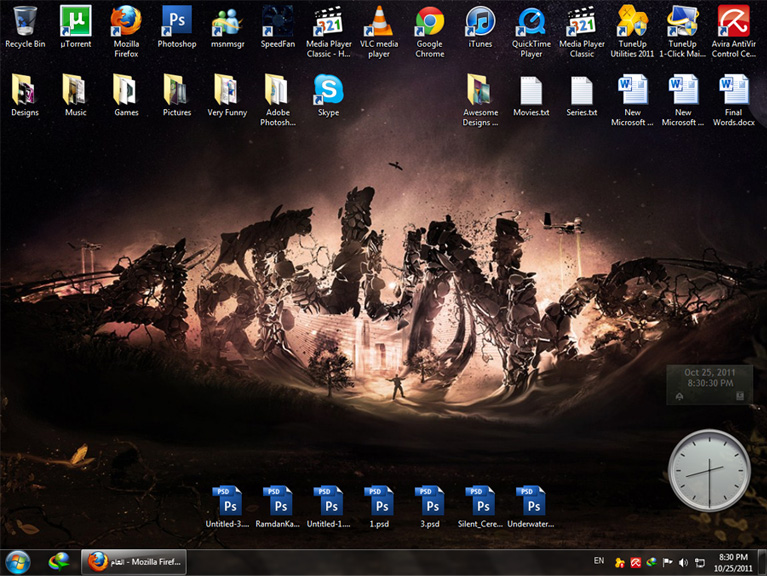This screenshot has height=576, width=767.
Task: Select the 1.psd file
Action: [379, 507]
